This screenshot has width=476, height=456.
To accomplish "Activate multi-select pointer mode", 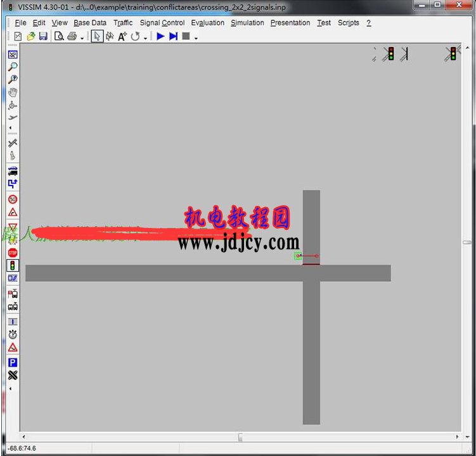I will [110, 36].
